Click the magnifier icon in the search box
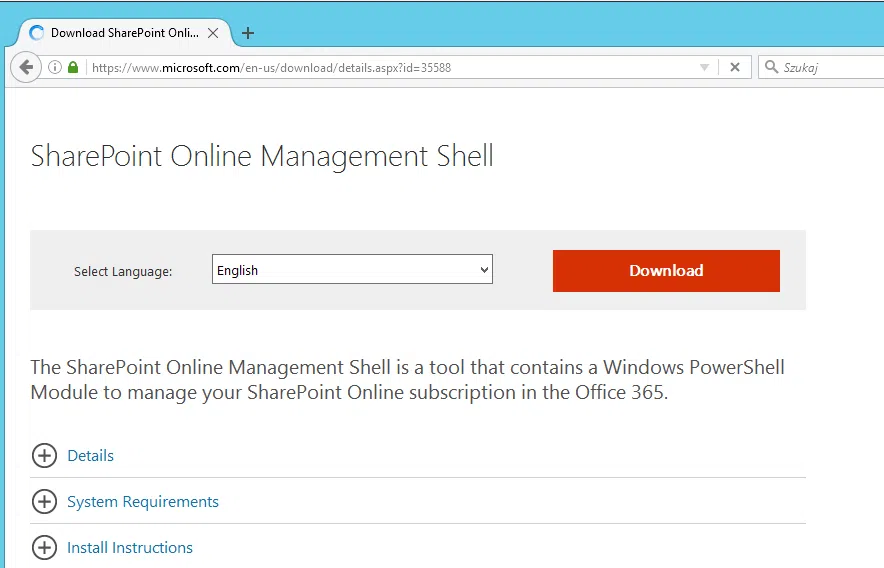884x568 pixels. click(x=771, y=68)
